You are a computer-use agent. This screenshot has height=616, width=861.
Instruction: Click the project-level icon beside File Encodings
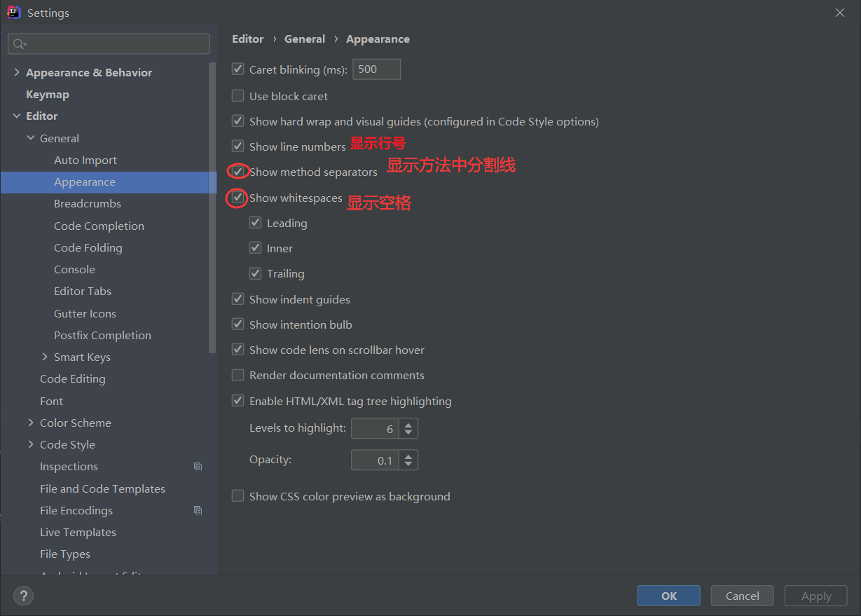[198, 511]
